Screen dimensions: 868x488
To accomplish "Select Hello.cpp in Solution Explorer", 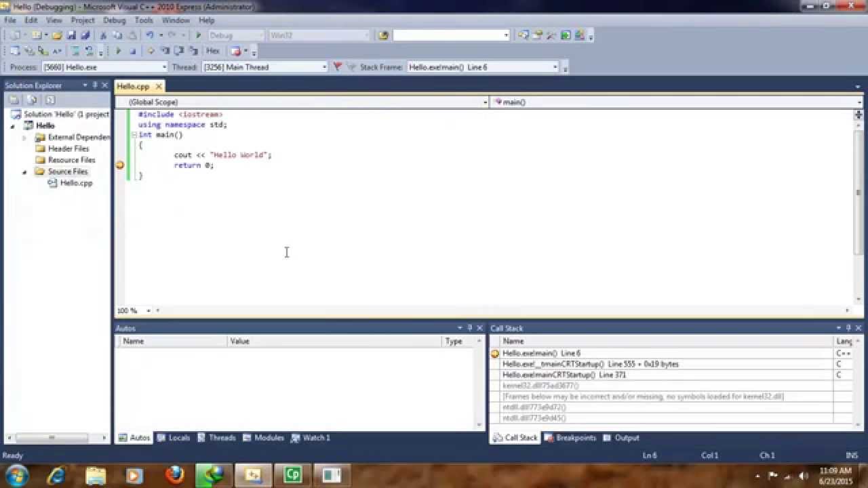I will click(x=76, y=183).
